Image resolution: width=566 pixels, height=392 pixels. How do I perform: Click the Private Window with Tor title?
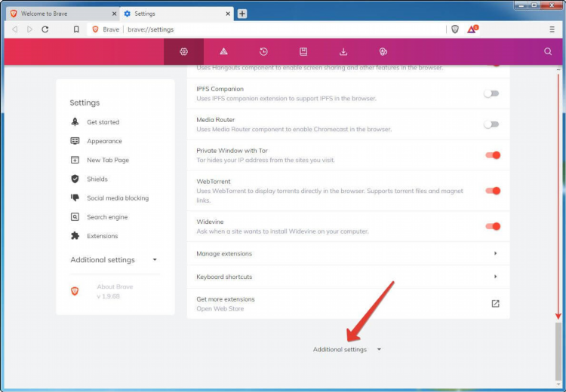click(x=232, y=151)
